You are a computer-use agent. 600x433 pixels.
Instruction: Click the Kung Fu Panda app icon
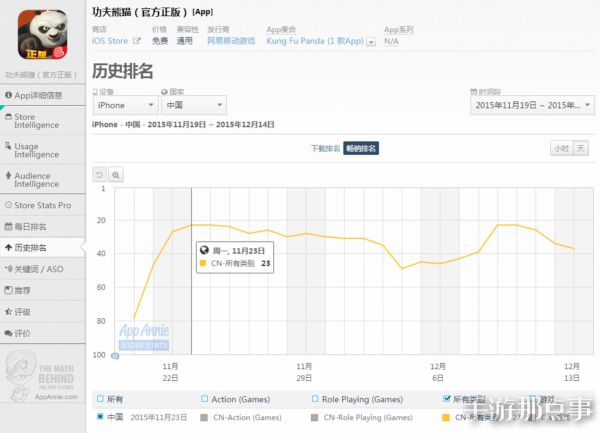(42, 34)
